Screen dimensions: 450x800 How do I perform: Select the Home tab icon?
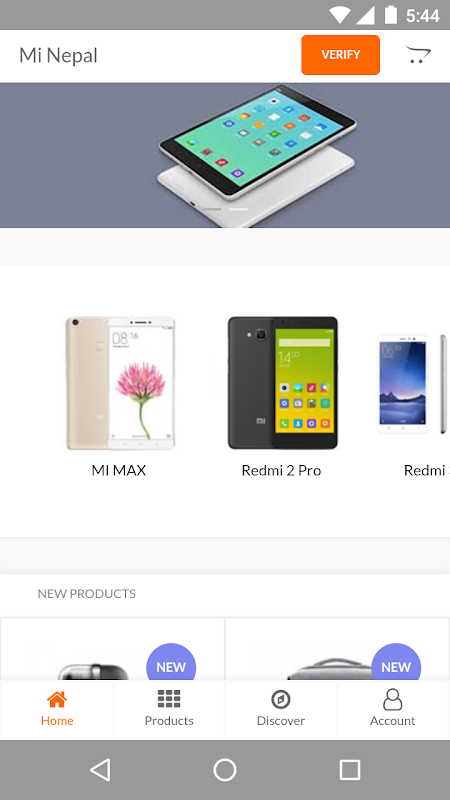coord(57,699)
